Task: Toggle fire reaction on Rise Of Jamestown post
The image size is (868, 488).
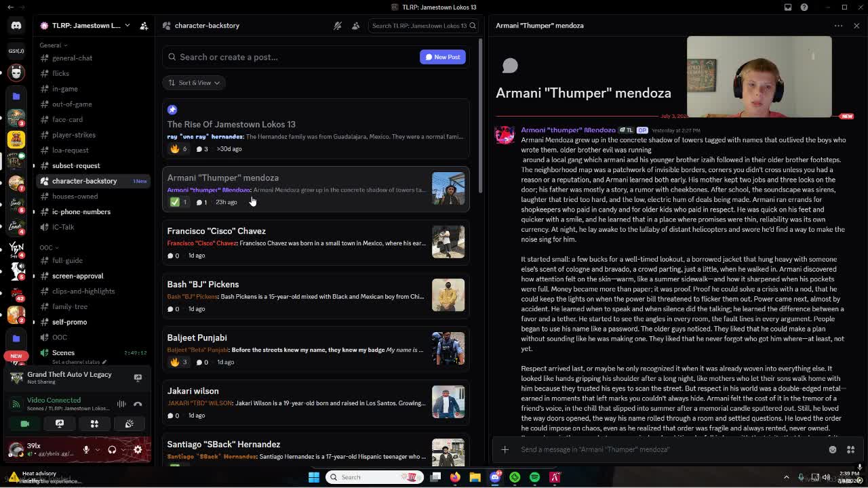Action: 180,149
